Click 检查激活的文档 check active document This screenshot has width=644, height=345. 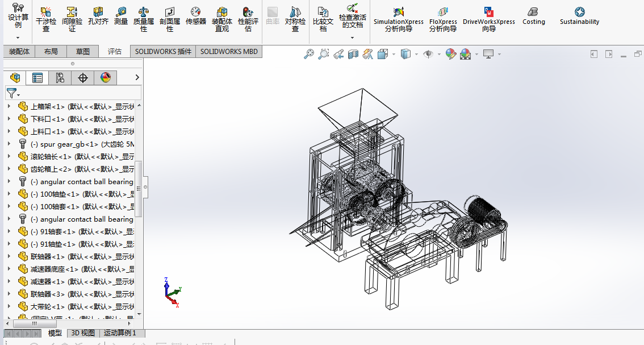coord(353,16)
